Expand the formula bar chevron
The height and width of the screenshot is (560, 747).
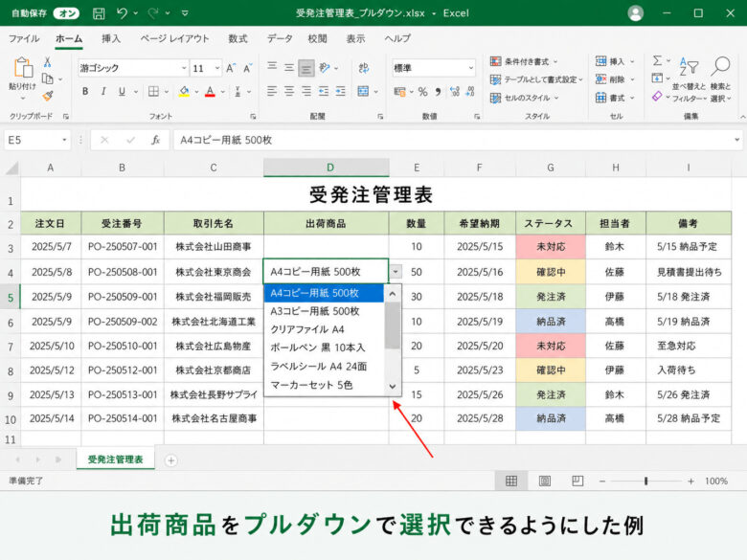coord(737,140)
